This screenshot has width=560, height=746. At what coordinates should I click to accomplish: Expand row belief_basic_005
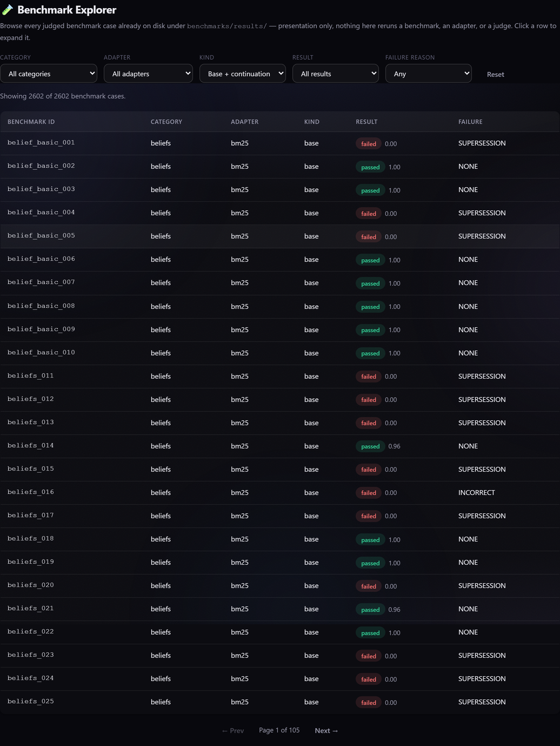coord(280,236)
